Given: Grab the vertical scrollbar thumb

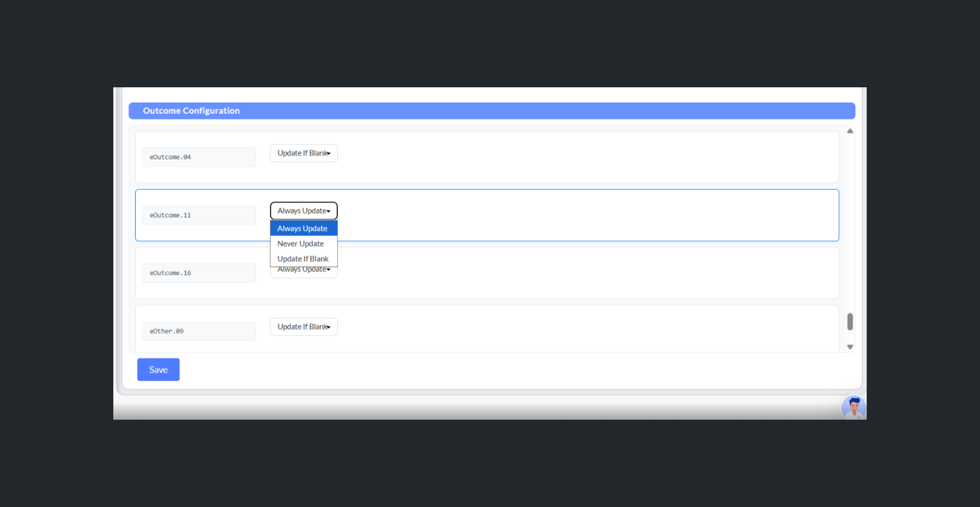Looking at the screenshot, I should tap(850, 322).
